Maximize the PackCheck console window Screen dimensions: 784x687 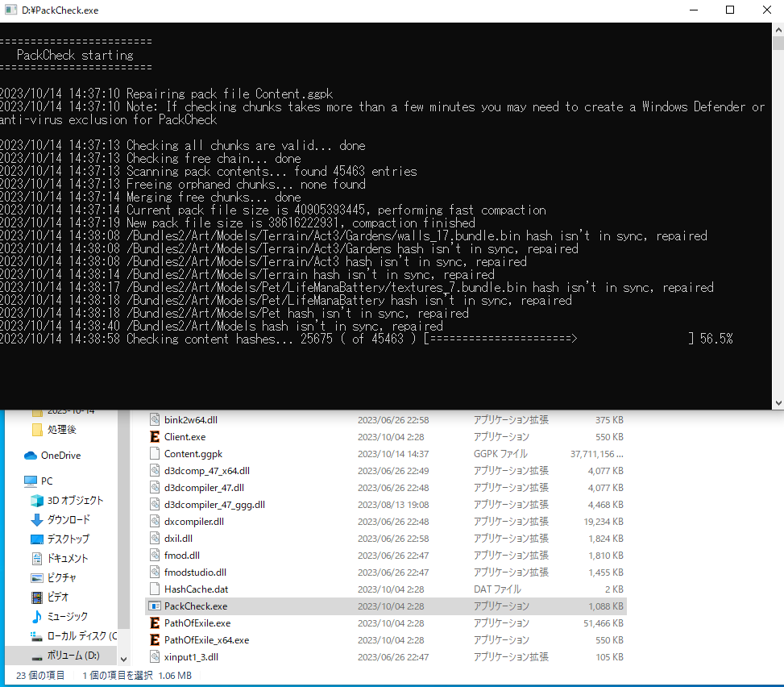click(x=730, y=10)
